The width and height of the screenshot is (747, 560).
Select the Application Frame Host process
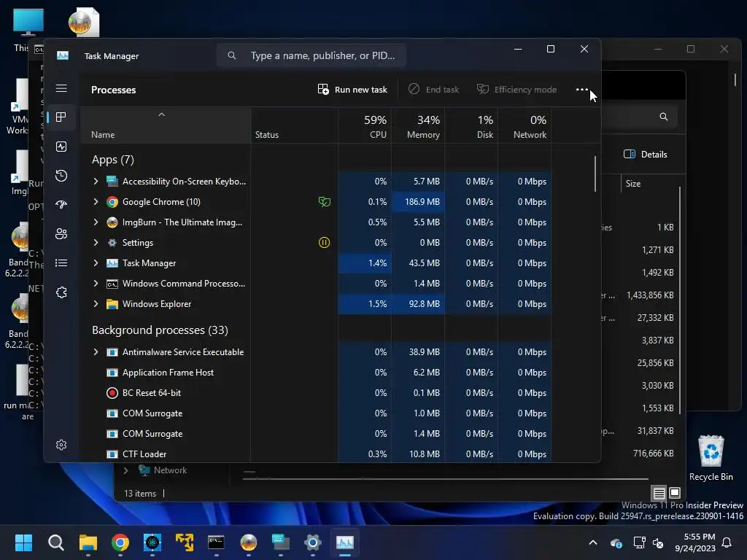(316, 373)
